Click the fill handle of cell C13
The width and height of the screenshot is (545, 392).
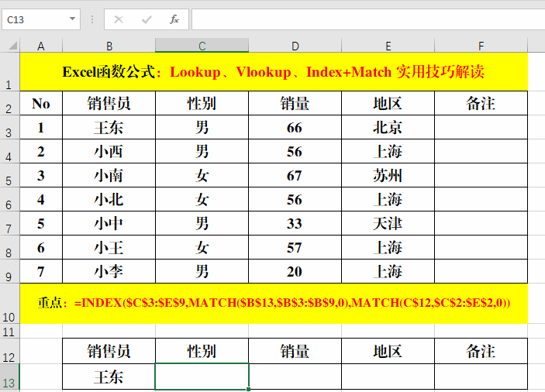249,390
